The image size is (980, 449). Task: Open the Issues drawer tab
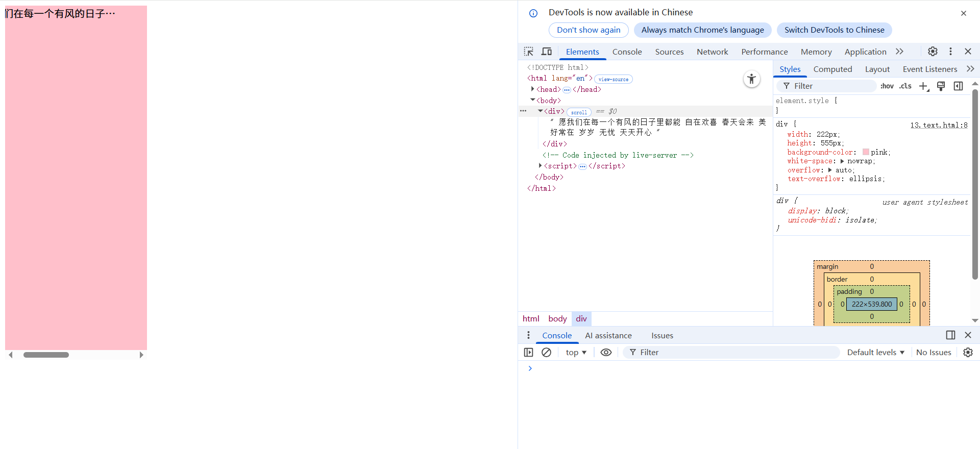pyautogui.click(x=662, y=335)
